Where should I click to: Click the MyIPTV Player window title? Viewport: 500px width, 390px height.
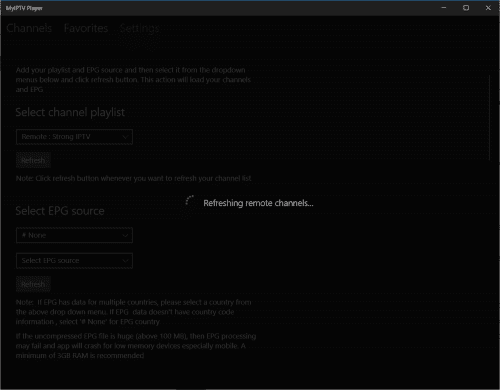pyautogui.click(x=24, y=8)
